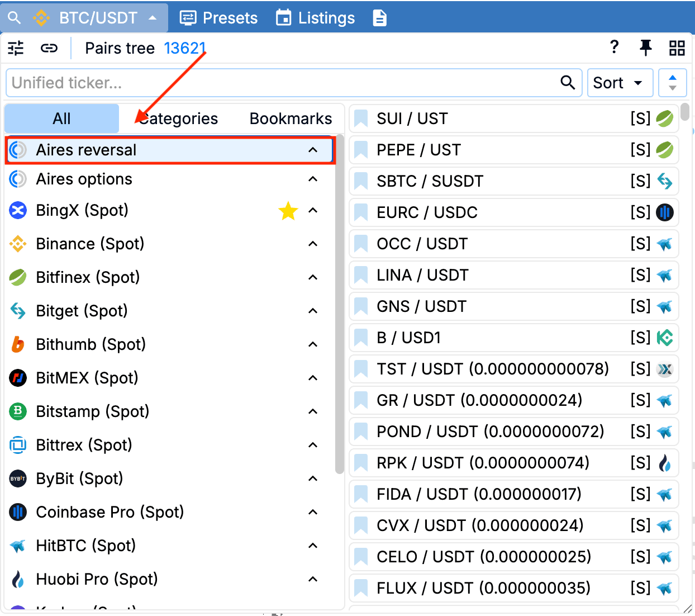Image resolution: width=695 pixels, height=616 pixels.
Task: Expand the Huobi Pro (Spot) chevron
Action: 313,579
